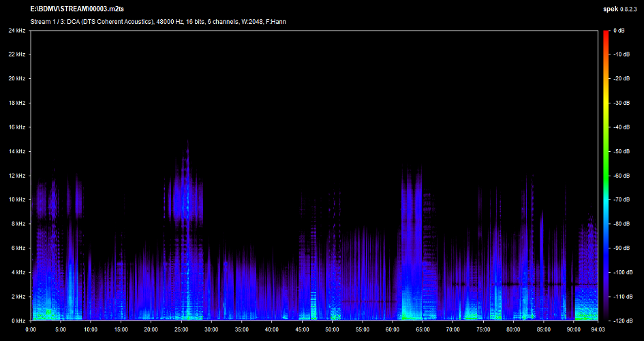Click the 94:03 end time marker

tap(597, 329)
